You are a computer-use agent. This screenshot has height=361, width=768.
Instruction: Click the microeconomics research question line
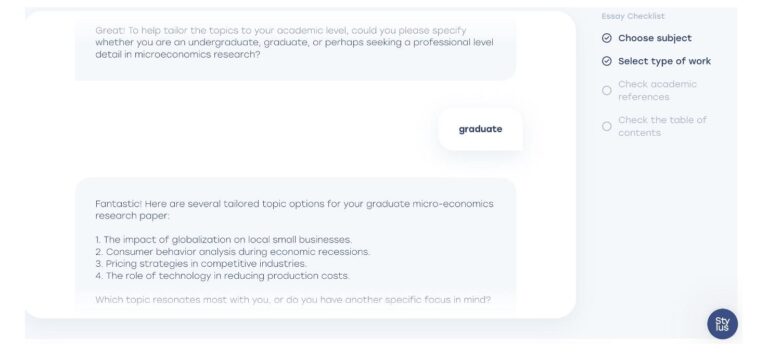tap(178, 54)
